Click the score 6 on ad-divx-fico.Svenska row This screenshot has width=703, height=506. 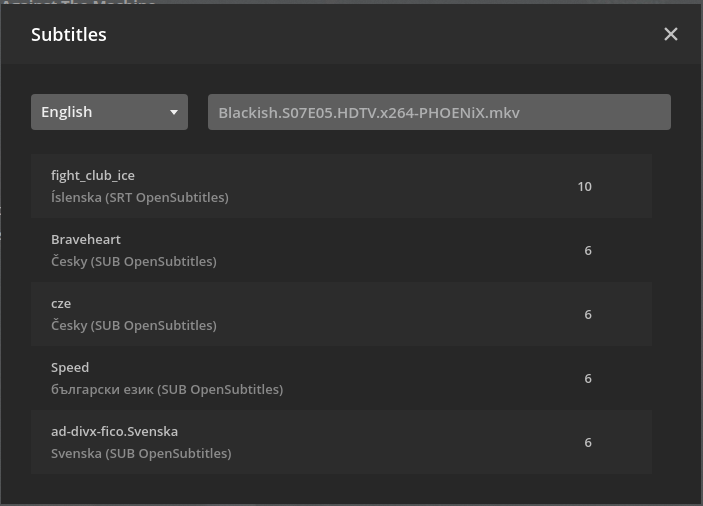tap(588, 442)
